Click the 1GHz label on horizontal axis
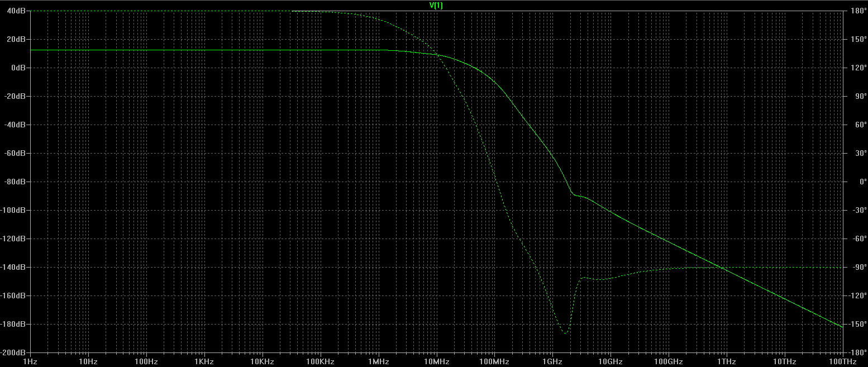 552,362
